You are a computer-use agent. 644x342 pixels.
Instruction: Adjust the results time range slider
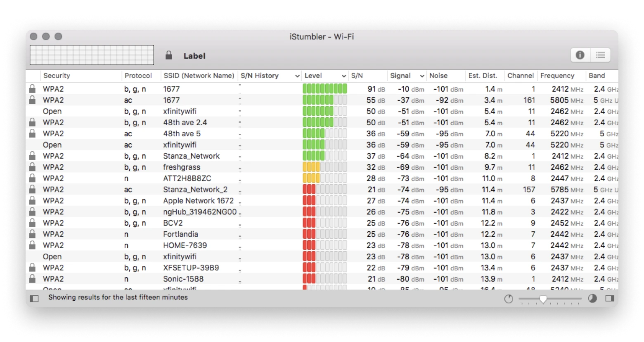coord(543,299)
